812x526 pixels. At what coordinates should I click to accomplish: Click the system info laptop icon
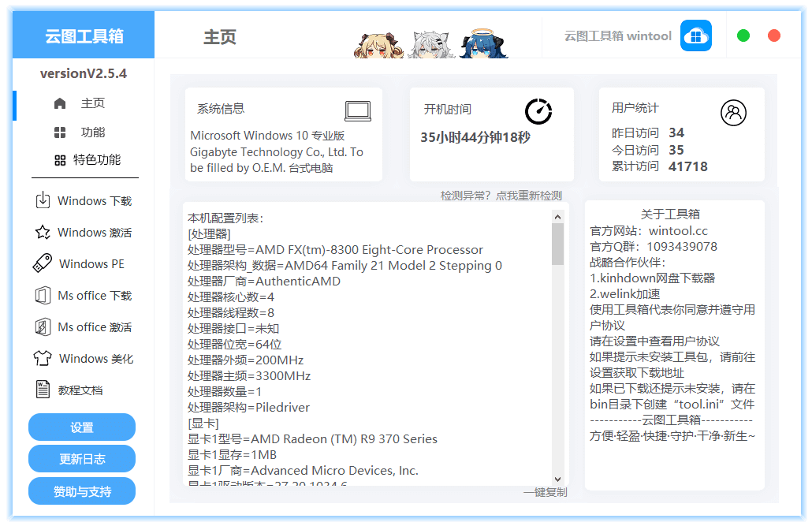[x=358, y=110]
